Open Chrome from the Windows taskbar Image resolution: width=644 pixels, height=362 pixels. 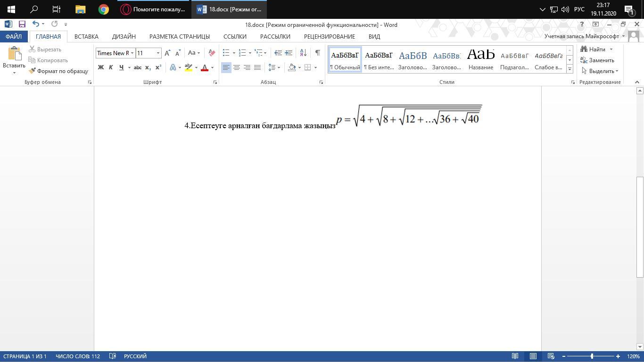(104, 9)
